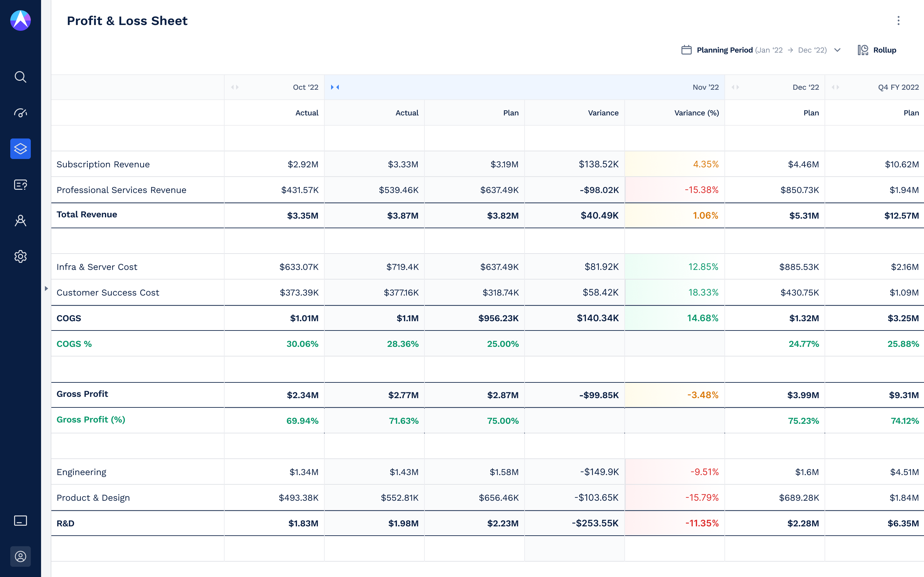This screenshot has width=924, height=577.
Task: Collapse the Nov '22 column group
Action: click(335, 88)
